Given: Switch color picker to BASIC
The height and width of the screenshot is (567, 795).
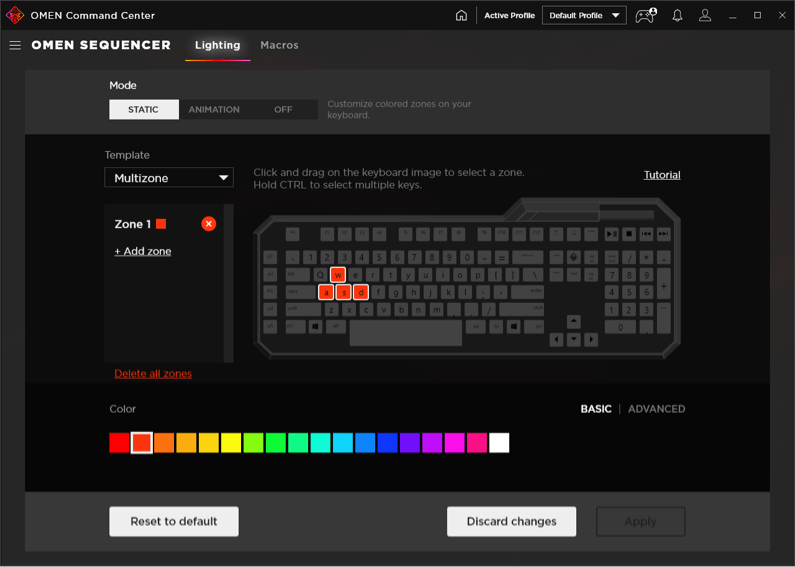Looking at the screenshot, I should [x=596, y=409].
